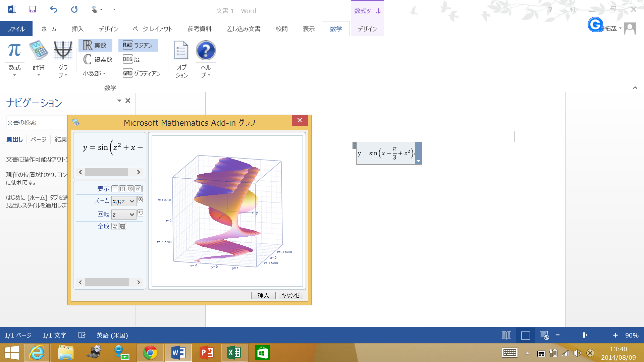The image size is (644, 362).
Task: Switch to the 校閲 tab
Action: coord(281,29)
